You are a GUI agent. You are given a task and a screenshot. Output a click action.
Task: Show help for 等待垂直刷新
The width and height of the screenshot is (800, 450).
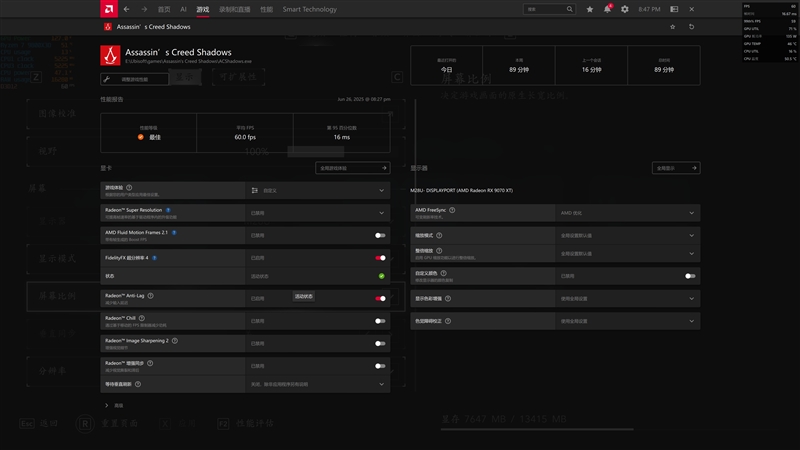(x=138, y=384)
